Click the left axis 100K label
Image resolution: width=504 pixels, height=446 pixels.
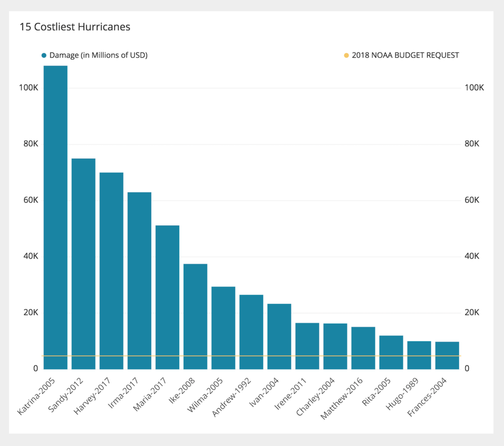click(29, 88)
